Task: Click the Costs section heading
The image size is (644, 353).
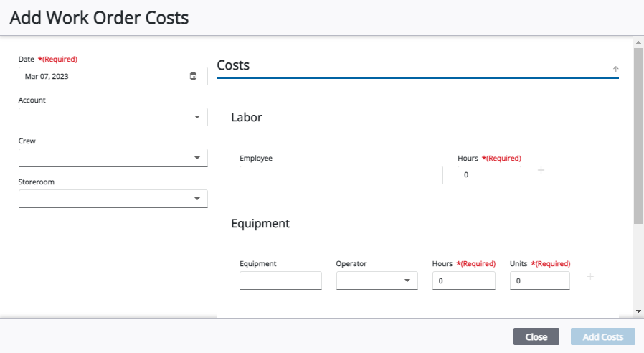Action: [233, 65]
